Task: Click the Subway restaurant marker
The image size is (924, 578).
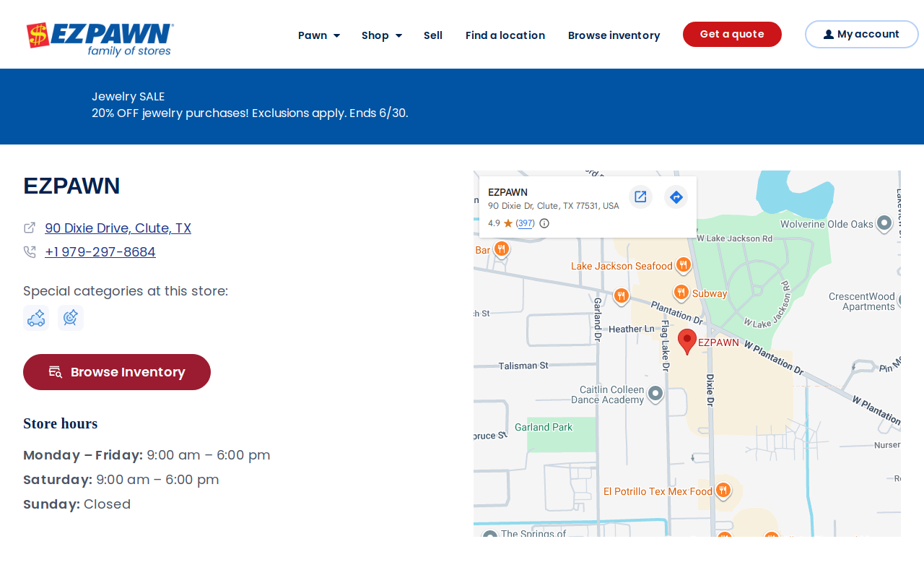Action: click(x=681, y=293)
